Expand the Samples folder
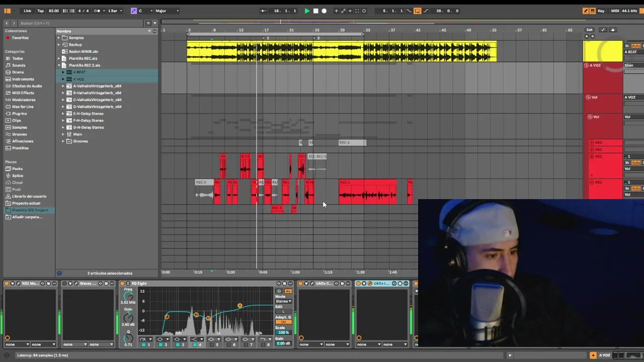The height and width of the screenshot is (362, 644). pos(59,38)
